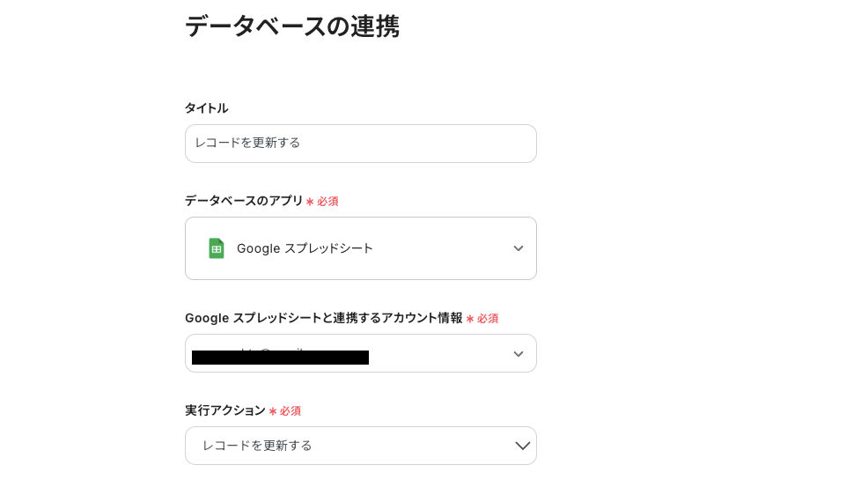
Task: Click the red asterisk next to アカウント情報
Action: click(470, 319)
